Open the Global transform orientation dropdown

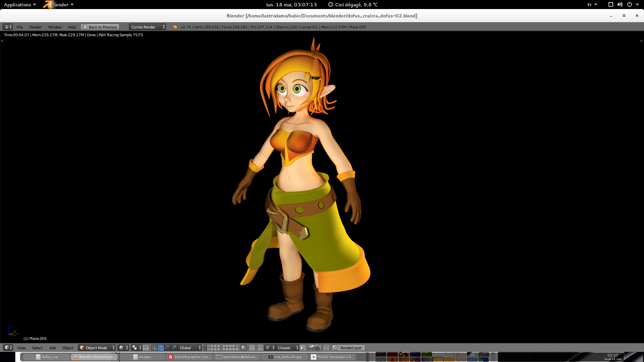[190, 348]
